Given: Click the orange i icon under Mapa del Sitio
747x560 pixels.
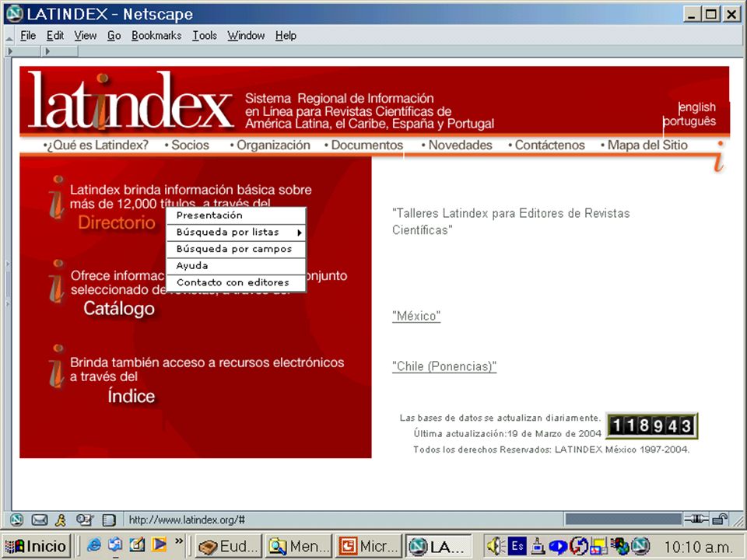Looking at the screenshot, I should tap(719, 156).
